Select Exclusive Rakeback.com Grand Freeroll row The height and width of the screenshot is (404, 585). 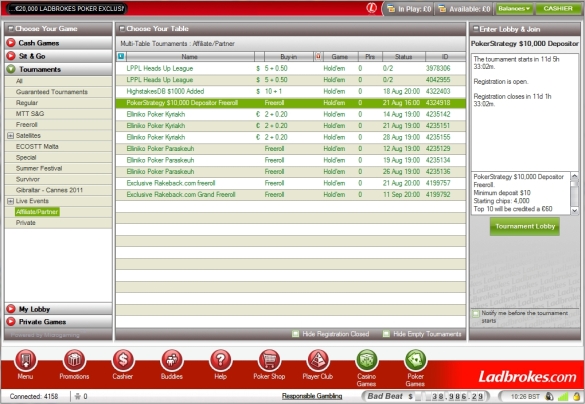pos(291,195)
